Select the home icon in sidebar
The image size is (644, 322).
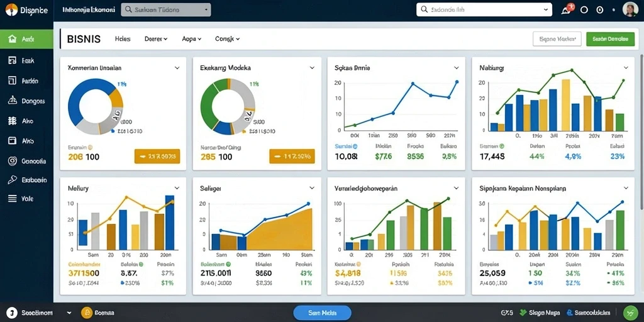point(13,40)
